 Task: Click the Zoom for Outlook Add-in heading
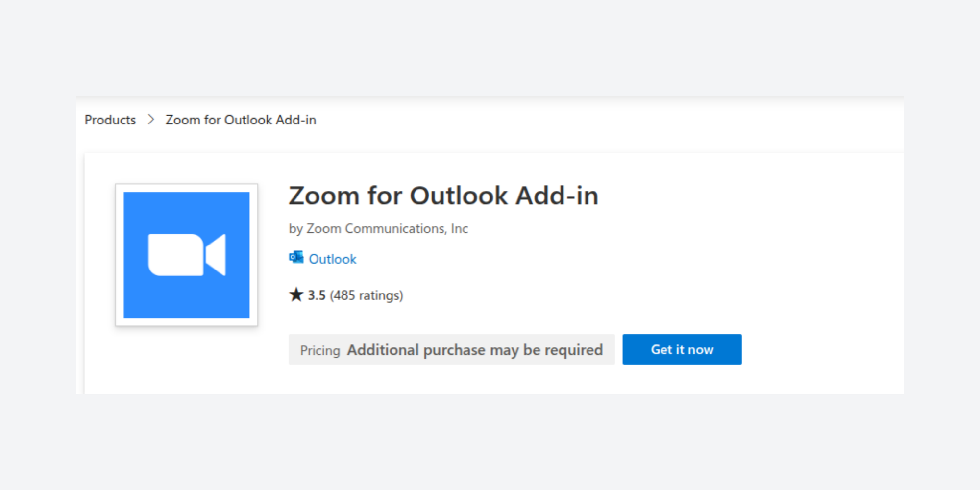(443, 196)
